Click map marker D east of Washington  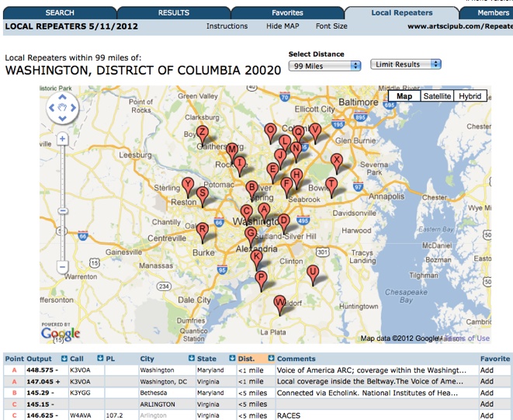pyautogui.click(x=283, y=223)
